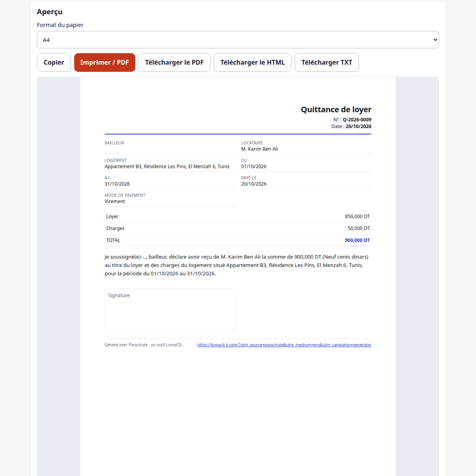This screenshot has width=476, height=476.
Task: Click the Virement payment mode value
Action: tap(115, 202)
